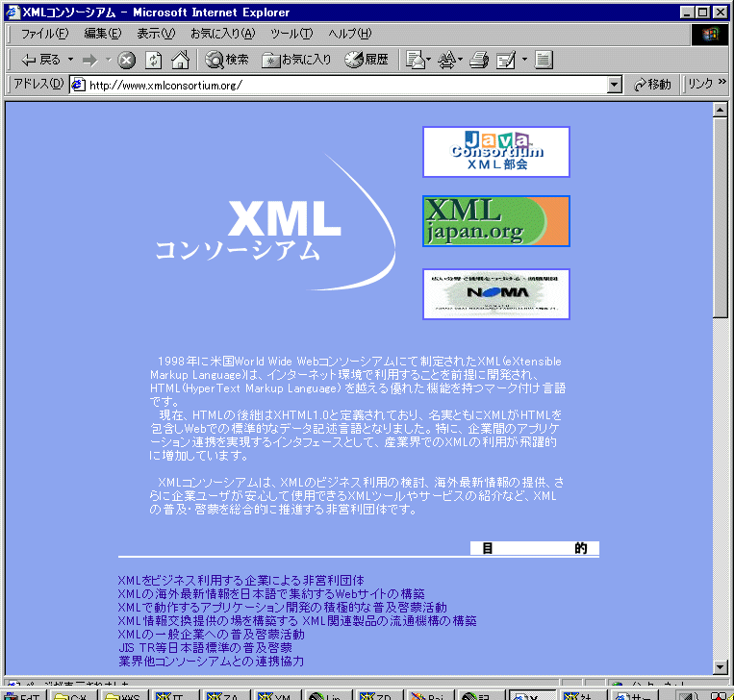Click the Forward arrow toolbar button
The height and width of the screenshot is (700, 734).
89,60
